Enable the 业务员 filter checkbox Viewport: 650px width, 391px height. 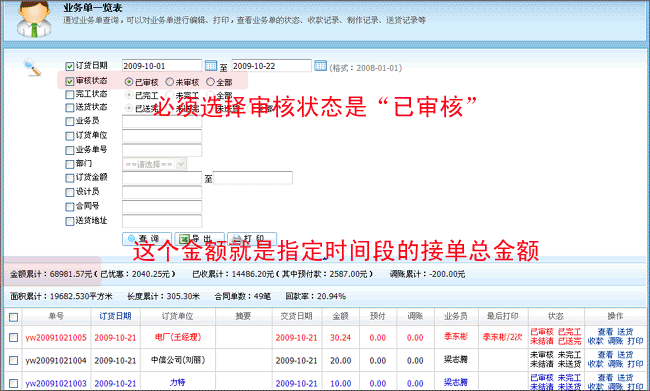[x=70, y=121]
